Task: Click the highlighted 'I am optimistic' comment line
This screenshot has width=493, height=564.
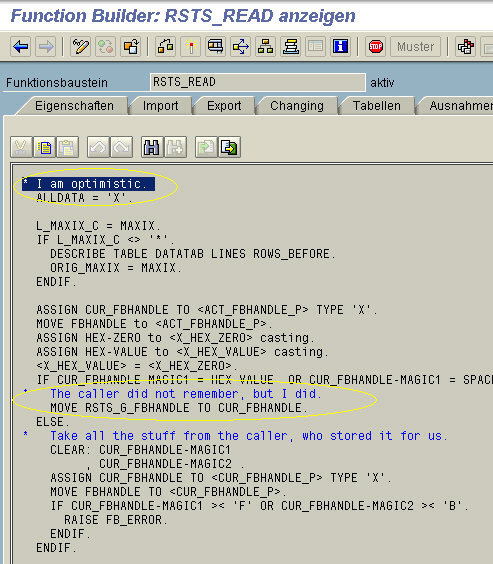Action: point(88,184)
